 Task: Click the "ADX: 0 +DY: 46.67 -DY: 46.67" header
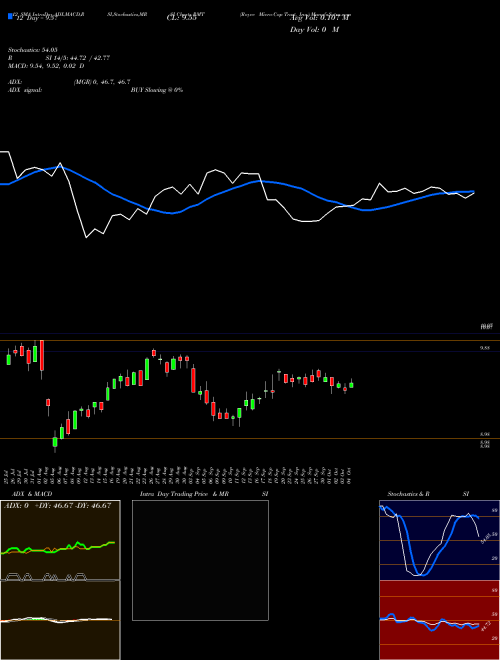tap(58, 506)
